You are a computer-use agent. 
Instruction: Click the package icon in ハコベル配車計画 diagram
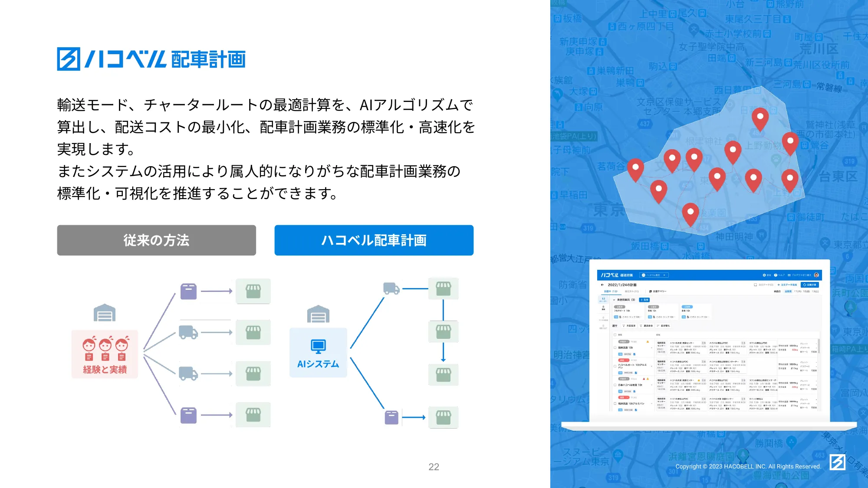click(391, 417)
